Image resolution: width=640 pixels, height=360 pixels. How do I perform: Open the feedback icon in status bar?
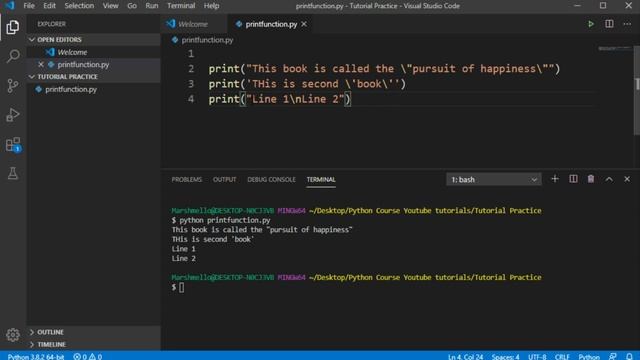tap(613, 356)
